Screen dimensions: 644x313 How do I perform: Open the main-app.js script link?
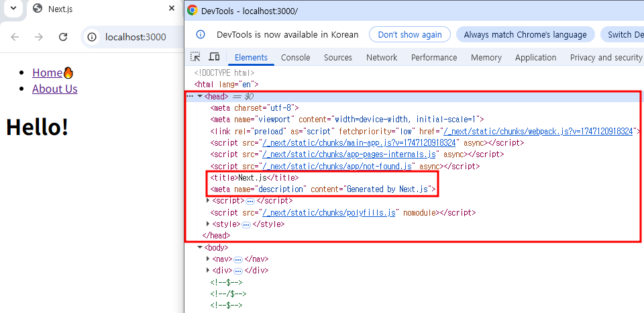click(360, 143)
